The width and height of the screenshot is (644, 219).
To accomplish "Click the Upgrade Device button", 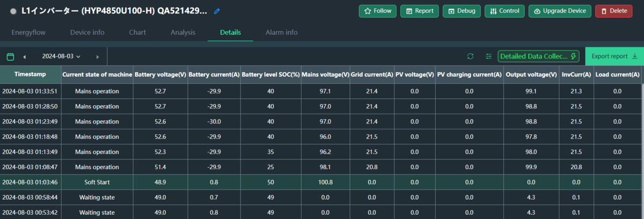I will [x=560, y=11].
